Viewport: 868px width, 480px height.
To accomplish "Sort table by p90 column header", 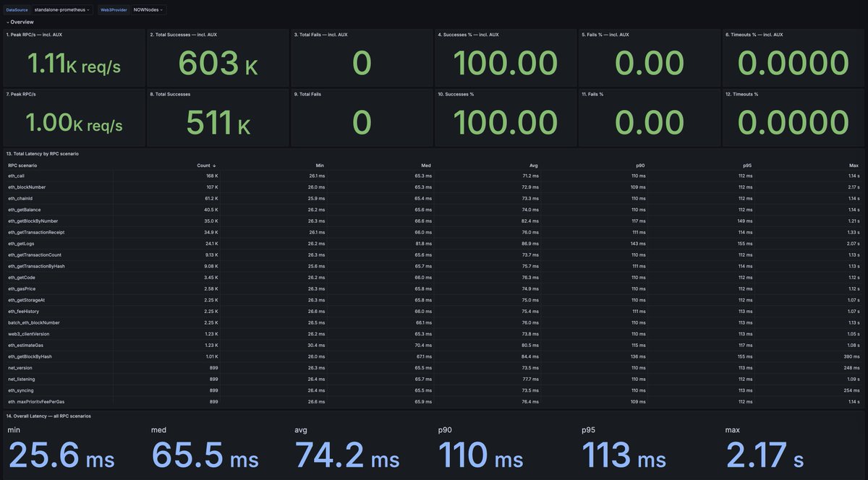I will 640,166.
